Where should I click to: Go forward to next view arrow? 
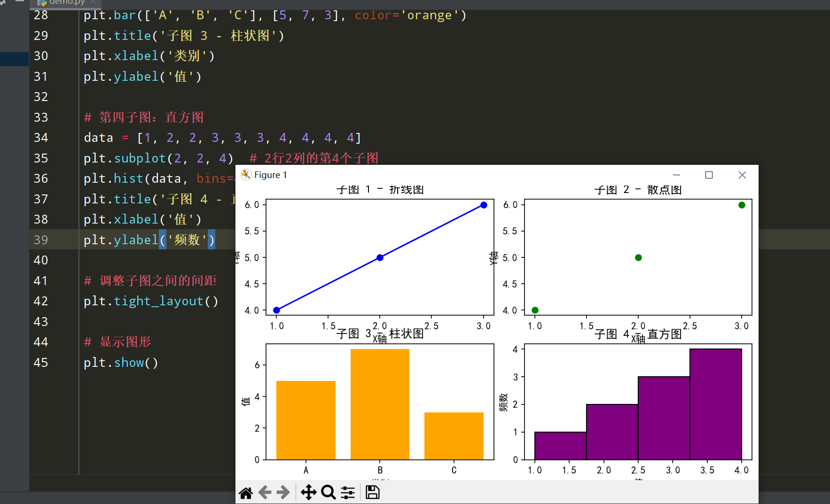click(x=283, y=492)
